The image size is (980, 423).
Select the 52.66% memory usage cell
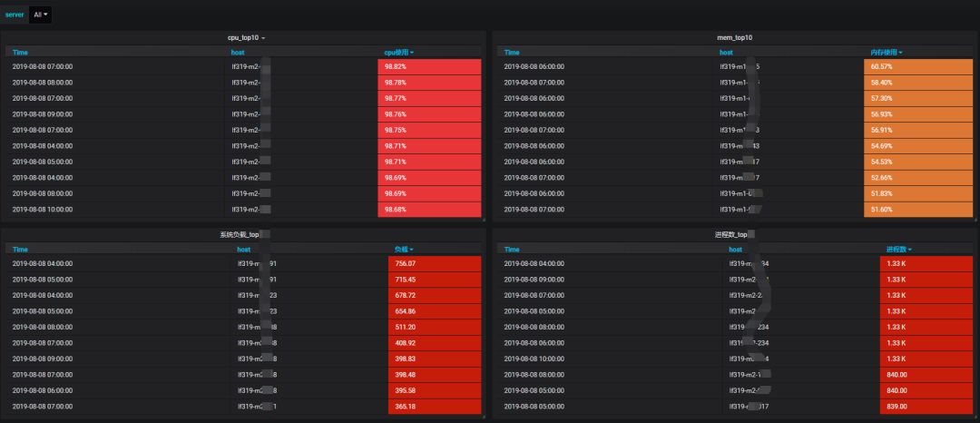click(918, 177)
